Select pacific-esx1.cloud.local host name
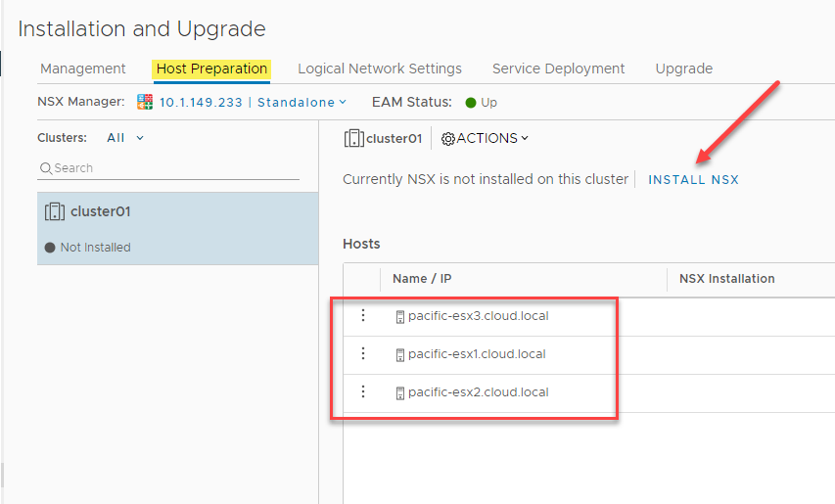 pos(477,354)
